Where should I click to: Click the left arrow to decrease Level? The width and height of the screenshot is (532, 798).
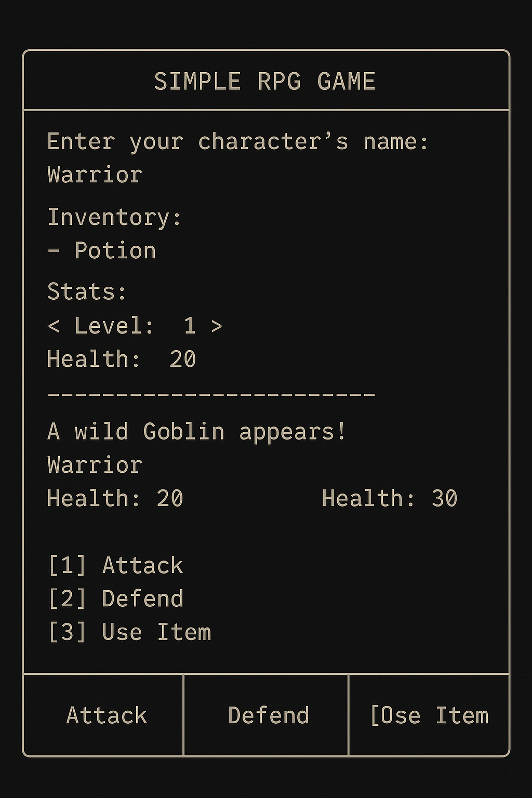click(x=54, y=326)
